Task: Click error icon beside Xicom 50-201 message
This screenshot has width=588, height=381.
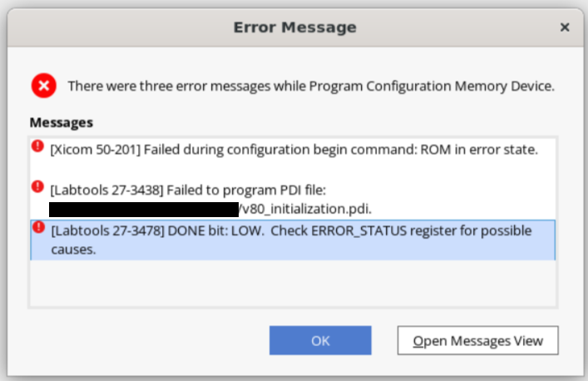Action: 37,146
